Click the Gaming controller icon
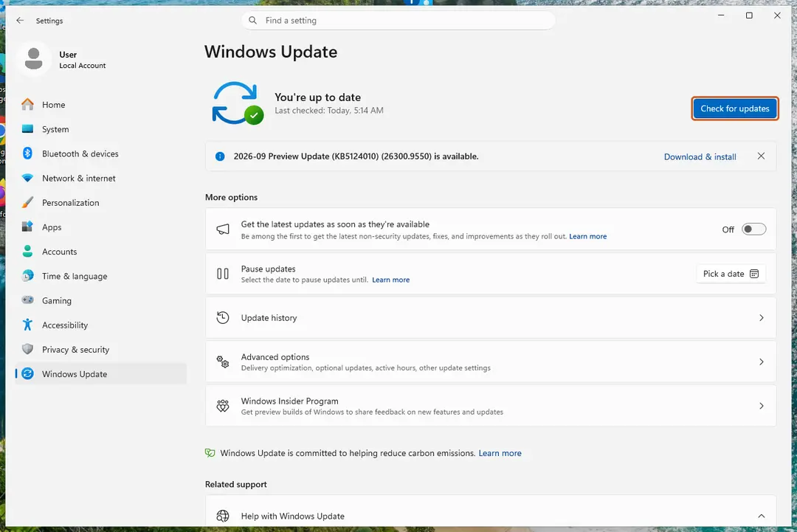Screen dimensions: 797x532 coord(27,300)
